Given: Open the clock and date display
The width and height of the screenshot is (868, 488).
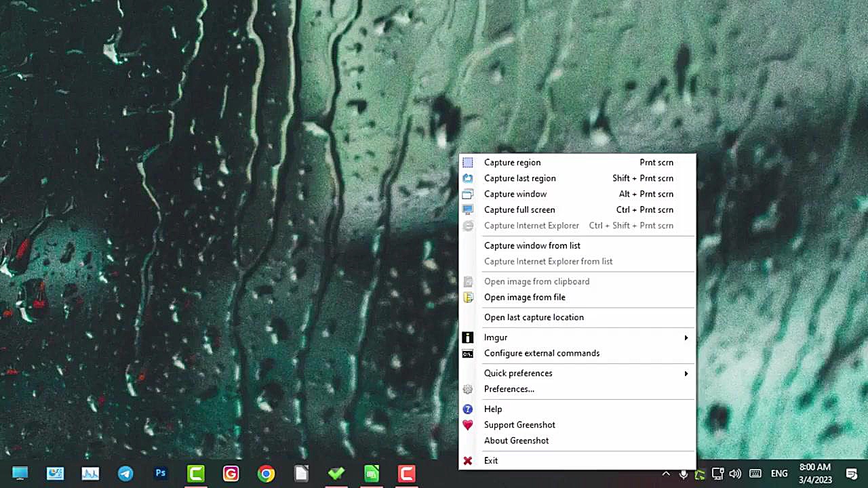Looking at the screenshot, I should point(814,473).
